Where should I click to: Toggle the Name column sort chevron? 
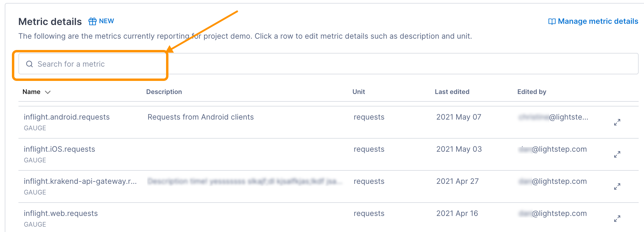[x=48, y=92]
